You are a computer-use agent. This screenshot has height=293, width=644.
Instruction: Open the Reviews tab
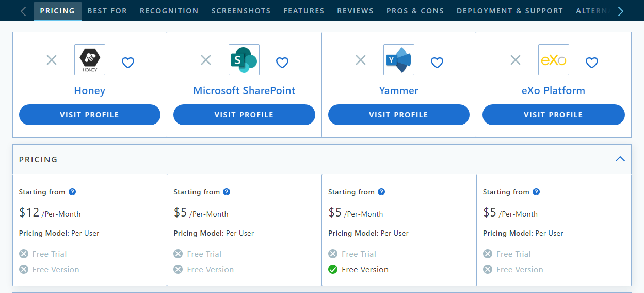click(x=356, y=11)
